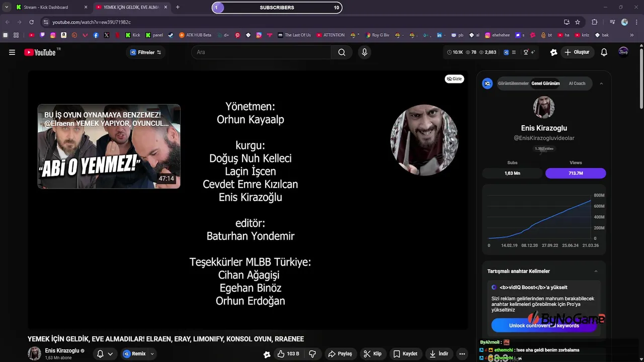Download the video with İndir
The width and height of the screenshot is (644, 362).
pos(438,354)
